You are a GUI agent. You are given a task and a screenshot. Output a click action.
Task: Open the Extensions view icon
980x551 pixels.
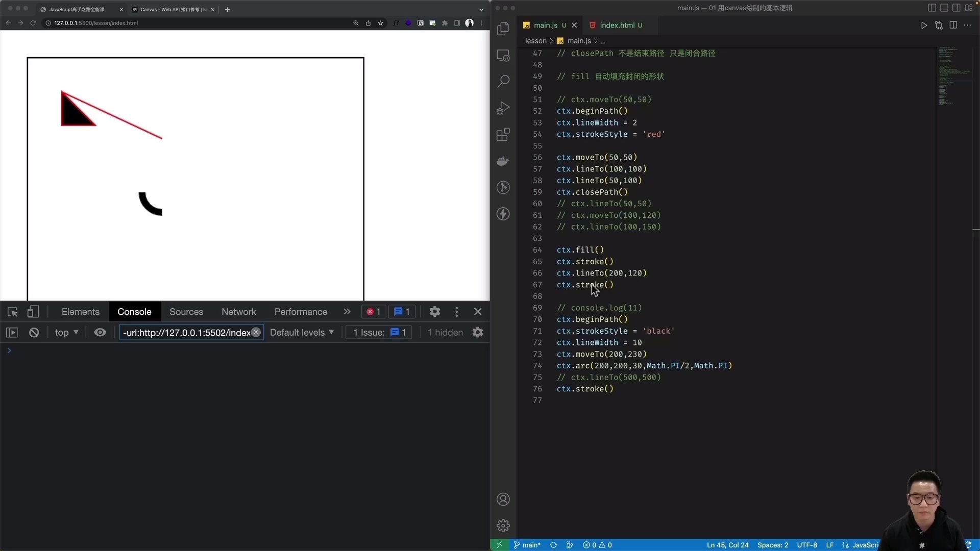coord(503,134)
